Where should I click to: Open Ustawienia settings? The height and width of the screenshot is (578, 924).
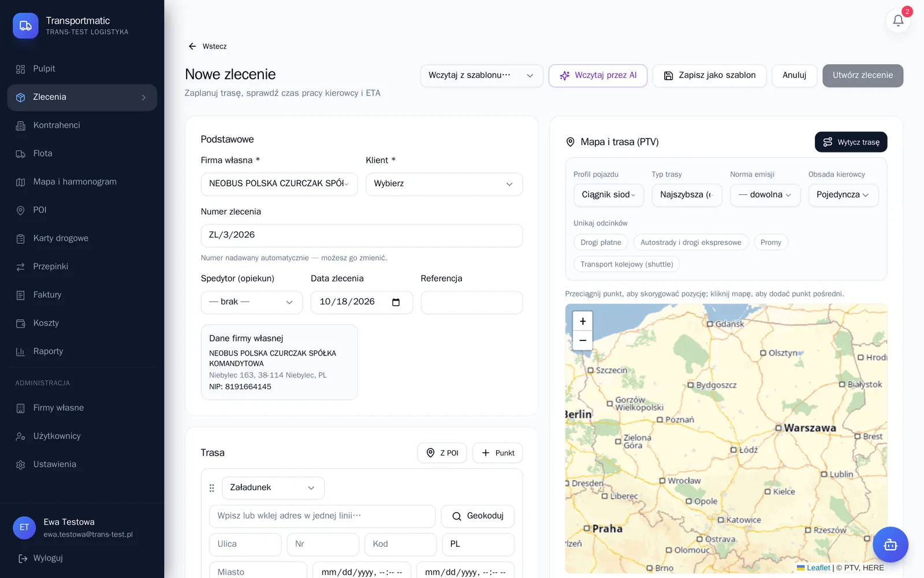82,465
